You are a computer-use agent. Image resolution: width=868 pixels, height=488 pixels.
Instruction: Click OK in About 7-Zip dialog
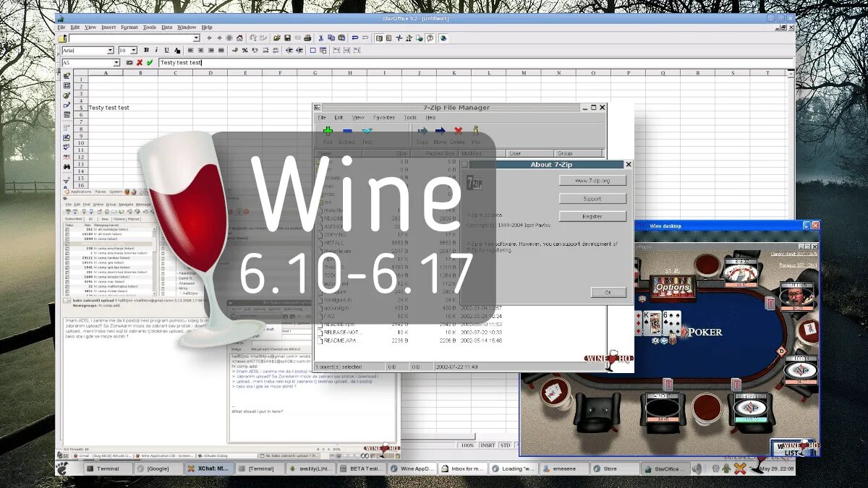608,292
